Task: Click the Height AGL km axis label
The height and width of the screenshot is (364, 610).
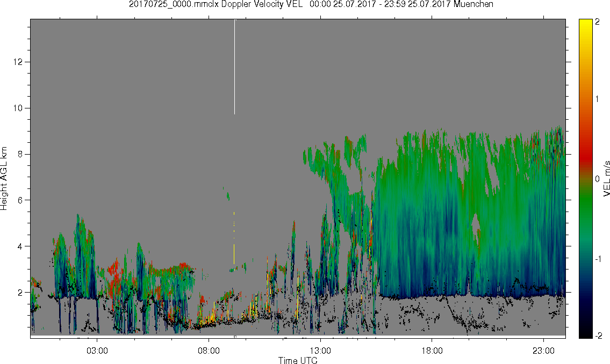Action: click(4, 179)
